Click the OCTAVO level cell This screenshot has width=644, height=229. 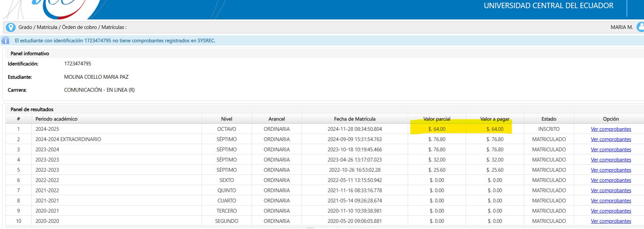click(x=227, y=129)
